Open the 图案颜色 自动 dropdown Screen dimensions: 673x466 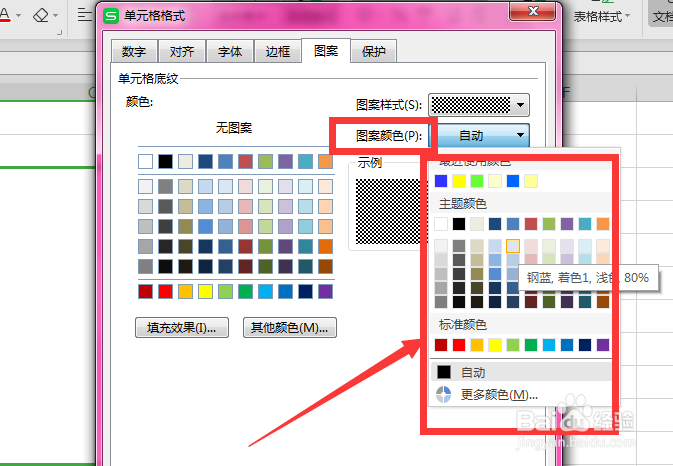(479, 136)
